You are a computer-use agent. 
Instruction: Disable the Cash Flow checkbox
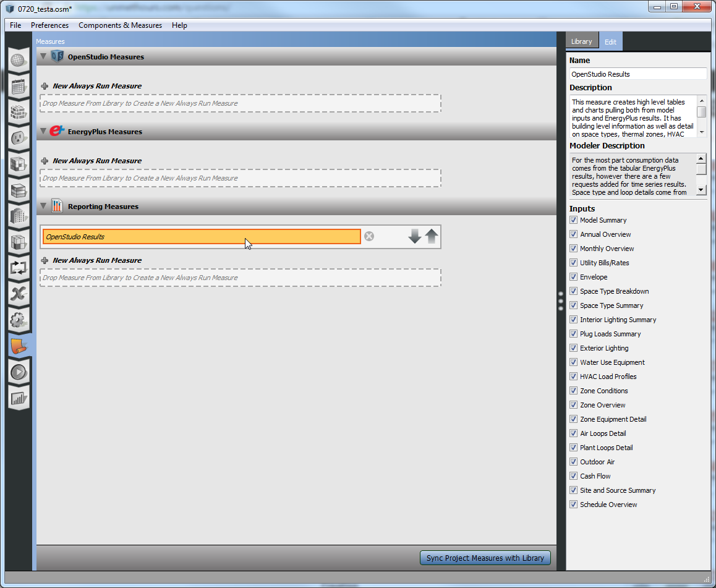pyautogui.click(x=573, y=476)
